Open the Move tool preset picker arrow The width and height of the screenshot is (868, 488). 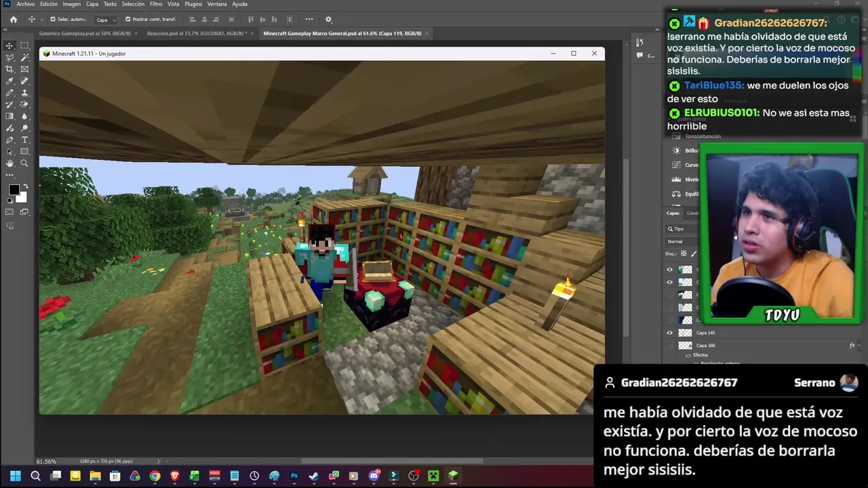pyautogui.click(x=41, y=20)
